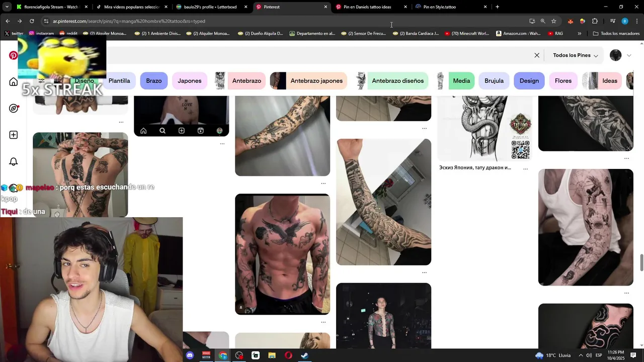Show hidden system tray icons chevron
Image resolution: width=644 pixels, height=362 pixels.
pyautogui.click(x=581, y=355)
